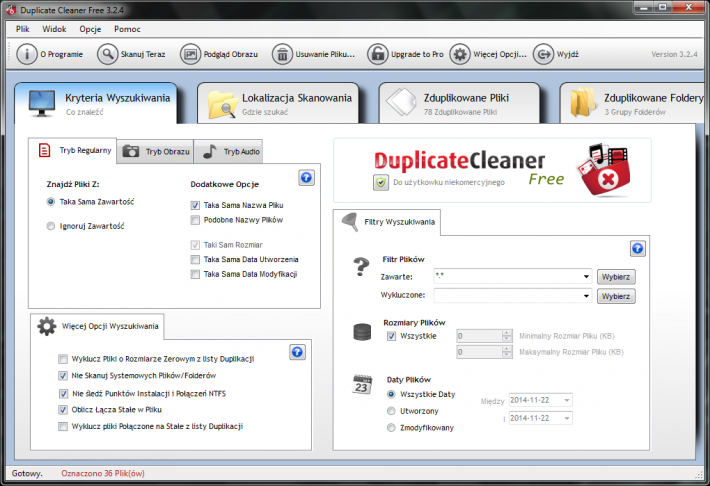The width and height of the screenshot is (710, 486).
Task: Click the monitor icon on Kryteria Wyszukiwania tab
Action: (x=42, y=103)
